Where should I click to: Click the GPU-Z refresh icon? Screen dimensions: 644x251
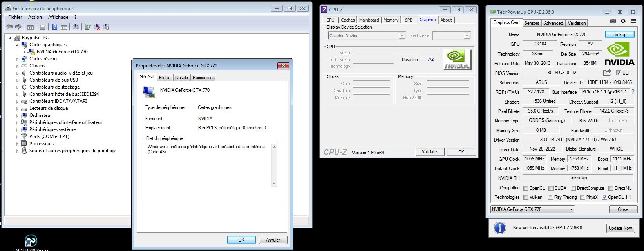(623, 21)
